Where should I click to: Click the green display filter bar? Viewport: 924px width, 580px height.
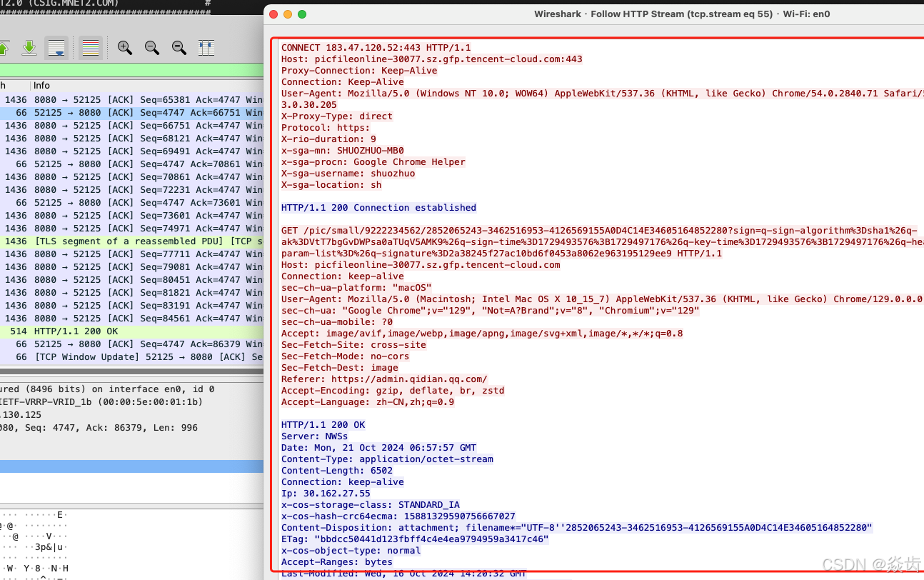click(x=131, y=71)
